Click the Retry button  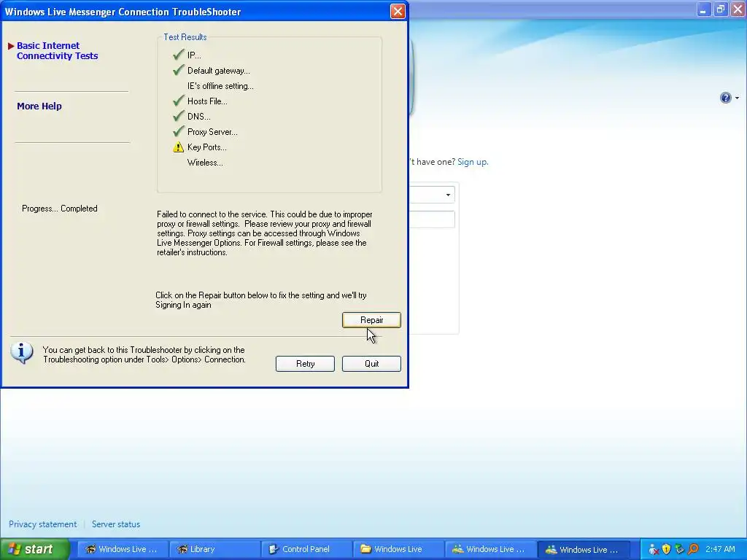coord(305,364)
